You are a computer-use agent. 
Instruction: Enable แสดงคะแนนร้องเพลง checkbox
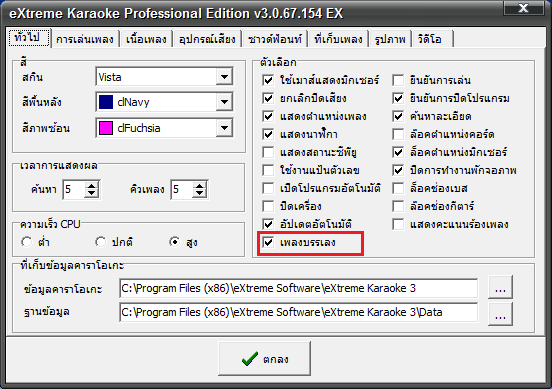point(398,224)
